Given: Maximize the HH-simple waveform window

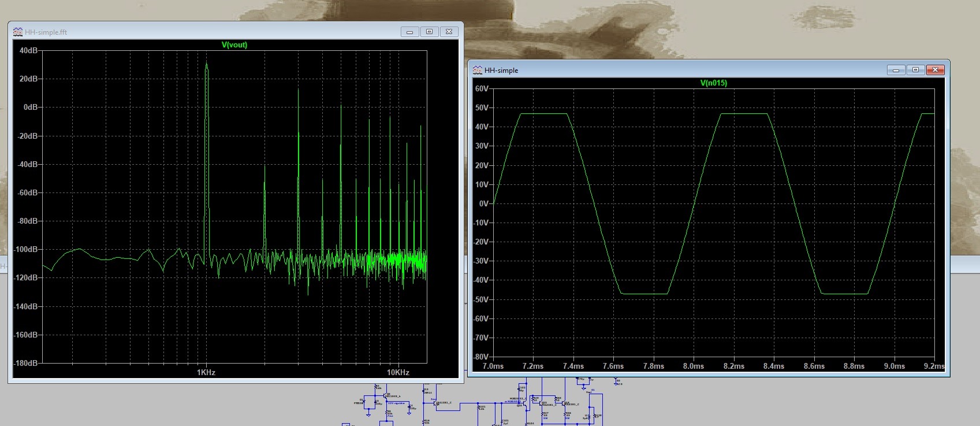Looking at the screenshot, I should (x=915, y=70).
